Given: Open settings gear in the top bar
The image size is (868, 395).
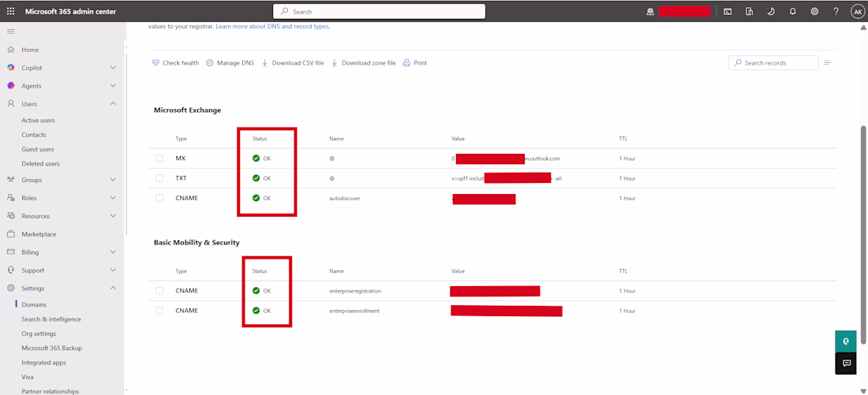Looking at the screenshot, I should click(x=814, y=11).
